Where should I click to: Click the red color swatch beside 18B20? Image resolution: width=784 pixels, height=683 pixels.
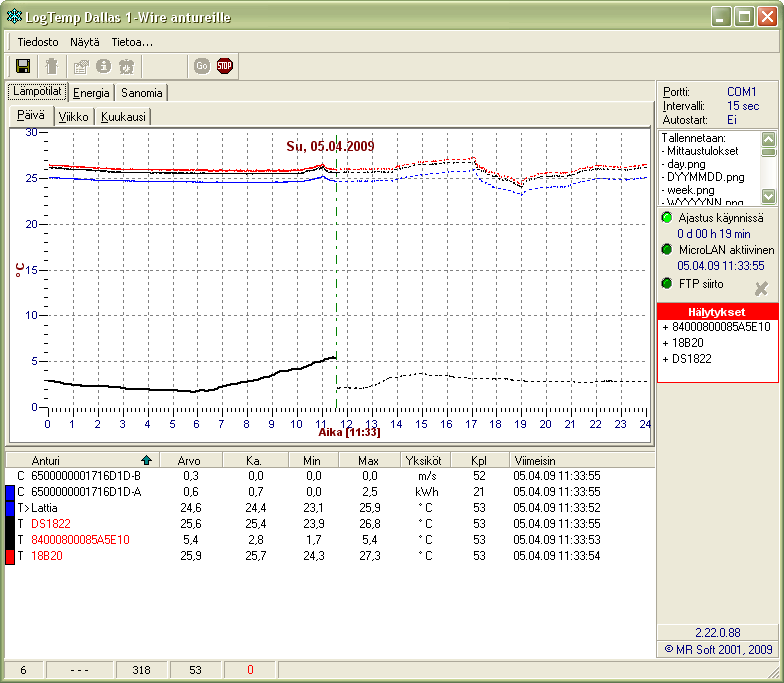10,556
